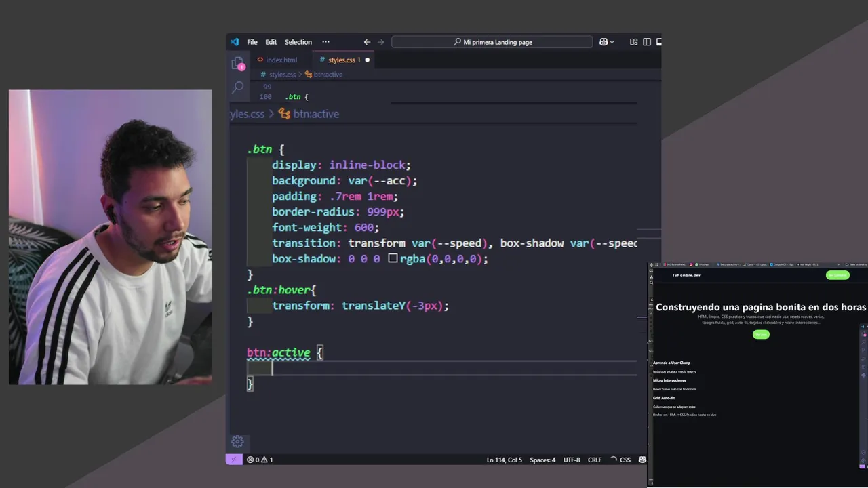Click the 'background: var(--acc);' line
Screen dimensions: 868x488
(344, 180)
